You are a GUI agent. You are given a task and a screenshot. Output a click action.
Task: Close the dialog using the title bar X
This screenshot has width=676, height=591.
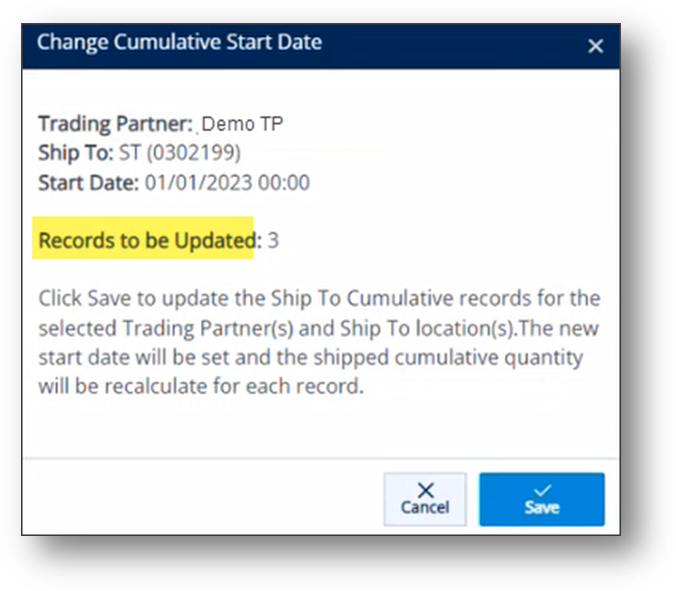[595, 46]
